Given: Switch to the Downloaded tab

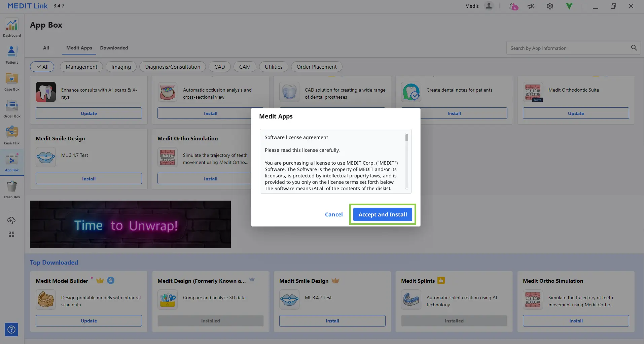Looking at the screenshot, I should (x=114, y=48).
